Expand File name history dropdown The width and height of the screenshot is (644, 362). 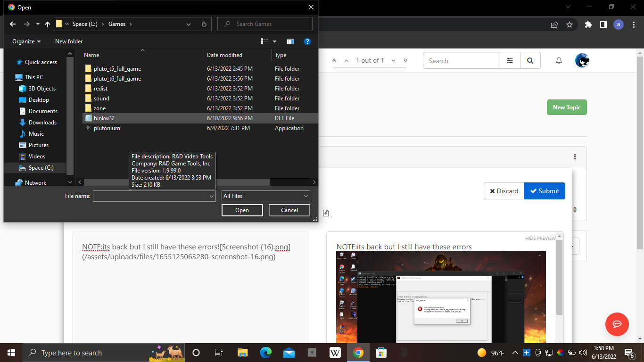[x=212, y=196]
